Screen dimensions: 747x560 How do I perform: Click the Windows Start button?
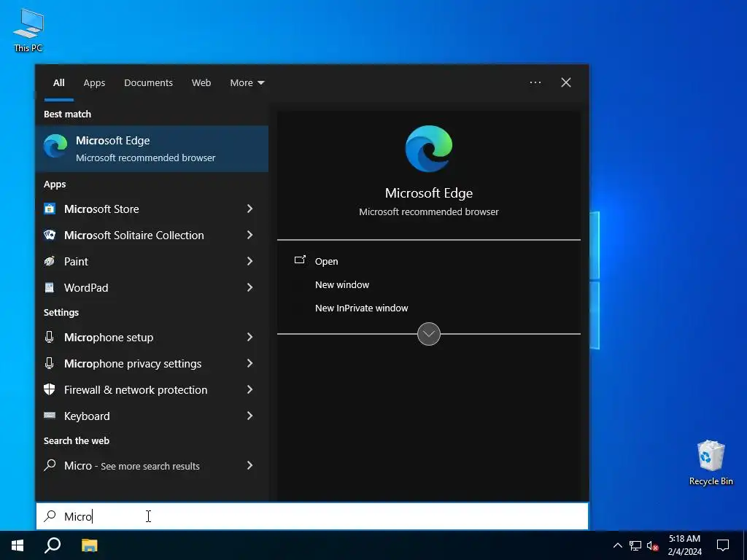click(x=18, y=545)
